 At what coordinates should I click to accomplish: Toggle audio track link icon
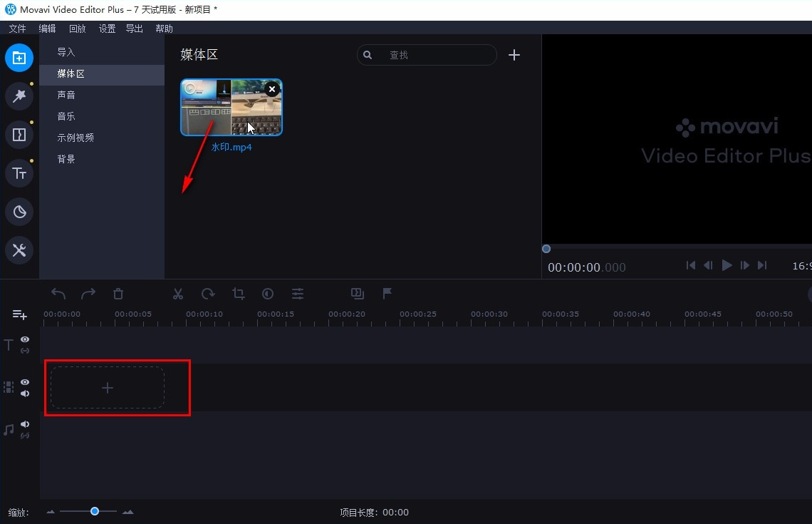[25, 436]
